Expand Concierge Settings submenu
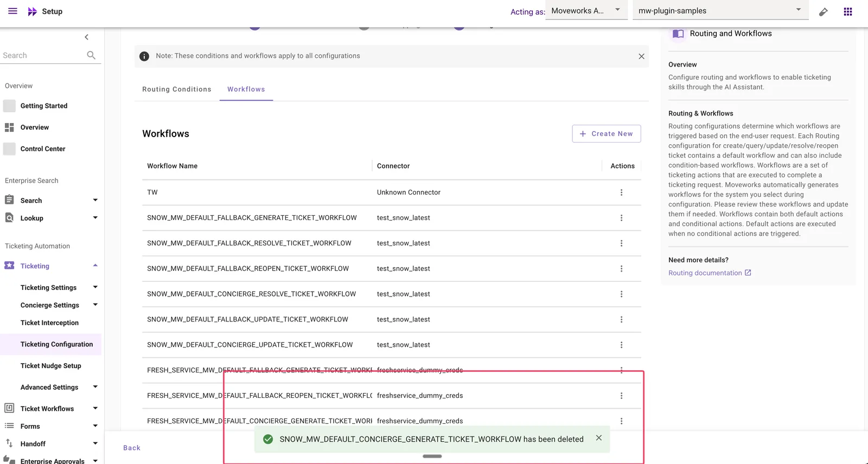Image resolution: width=868 pixels, height=464 pixels. click(x=95, y=305)
